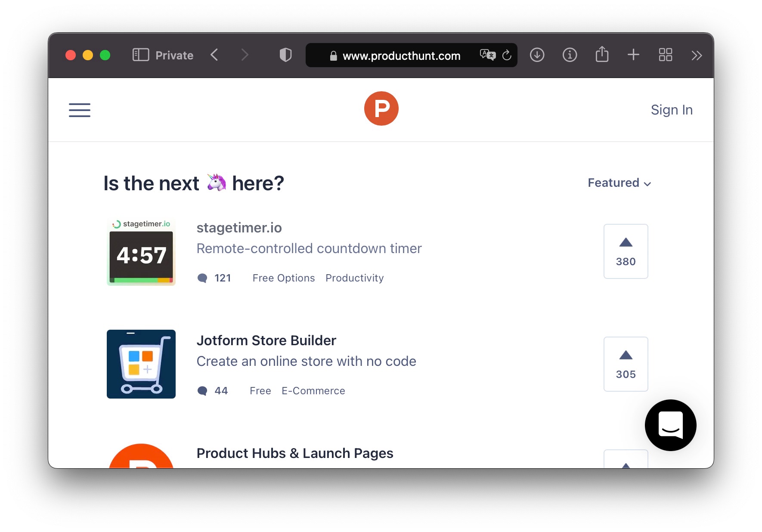Image resolution: width=762 pixels, height=532 pixels.
Task: Click the text "Create an online store with no code"
Action: (307, 361)
